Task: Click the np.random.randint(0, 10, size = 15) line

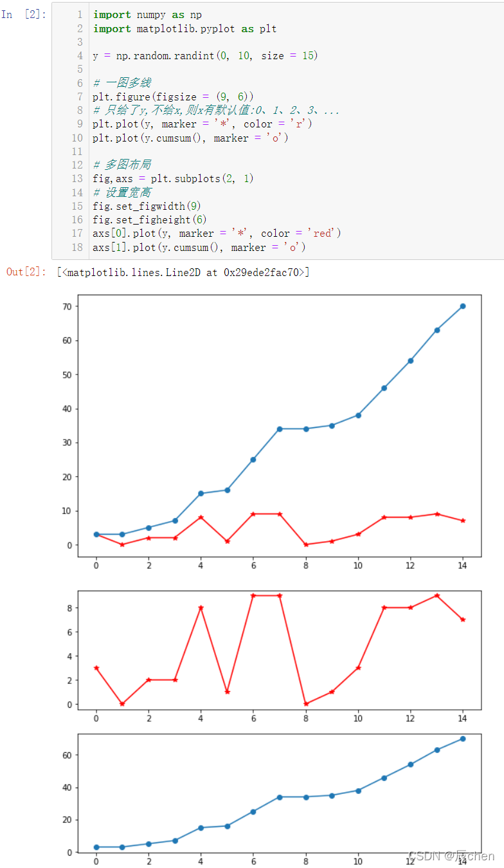Action: [205, 55]
